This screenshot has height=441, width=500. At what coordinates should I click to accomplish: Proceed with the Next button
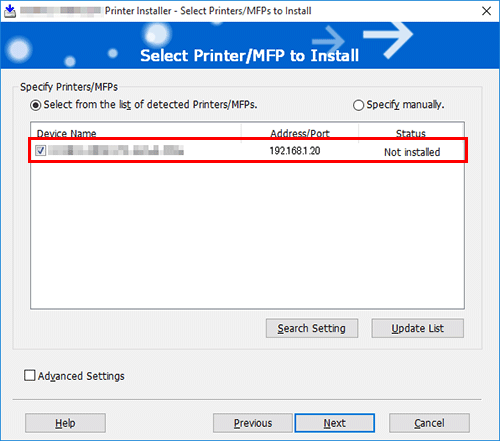[x=335, y=423]
